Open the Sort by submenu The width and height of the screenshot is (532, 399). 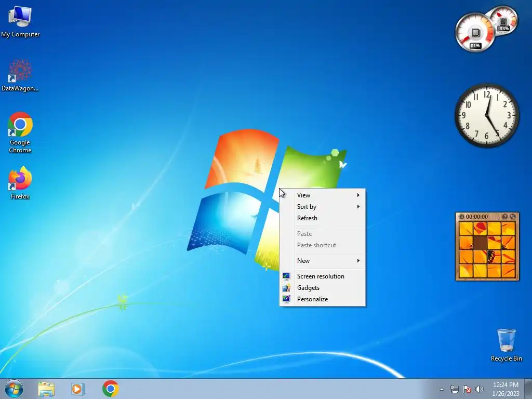pos(322,207)
